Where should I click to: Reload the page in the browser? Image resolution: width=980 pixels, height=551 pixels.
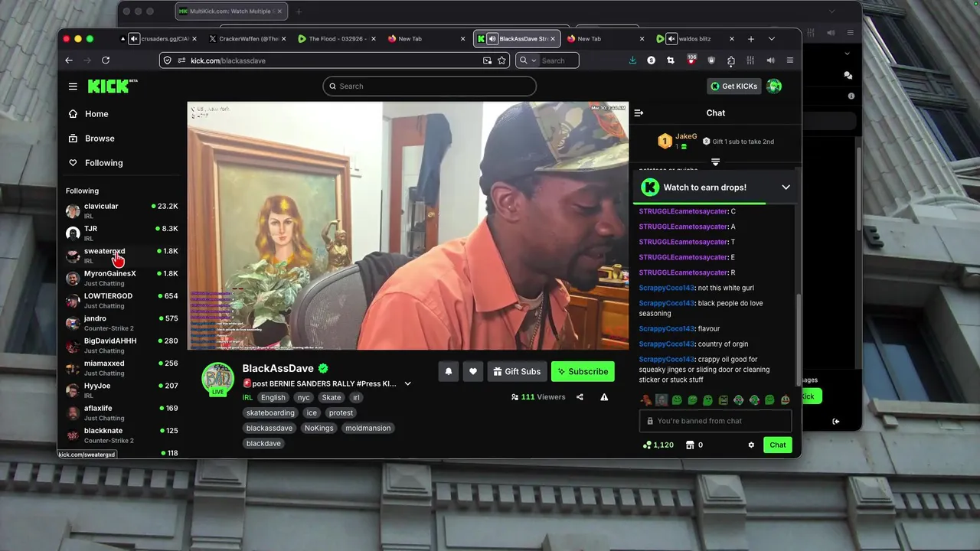(x=106, y=60)
